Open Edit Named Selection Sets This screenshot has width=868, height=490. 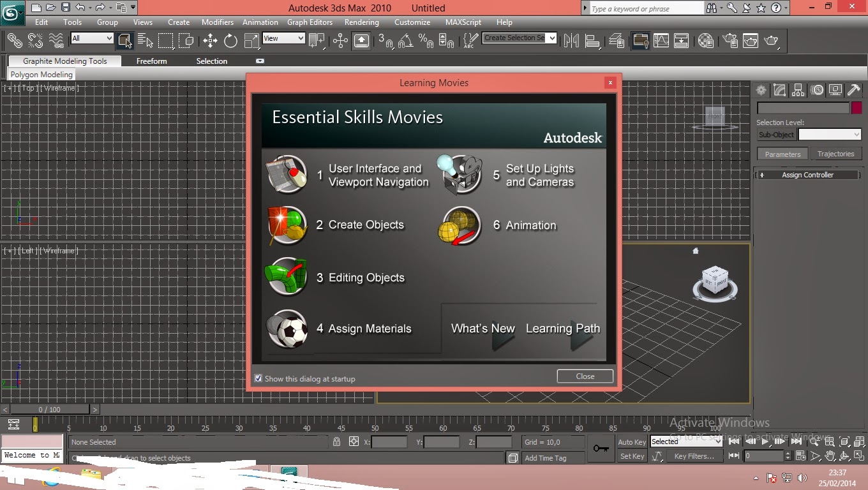[x=470, y=40]
